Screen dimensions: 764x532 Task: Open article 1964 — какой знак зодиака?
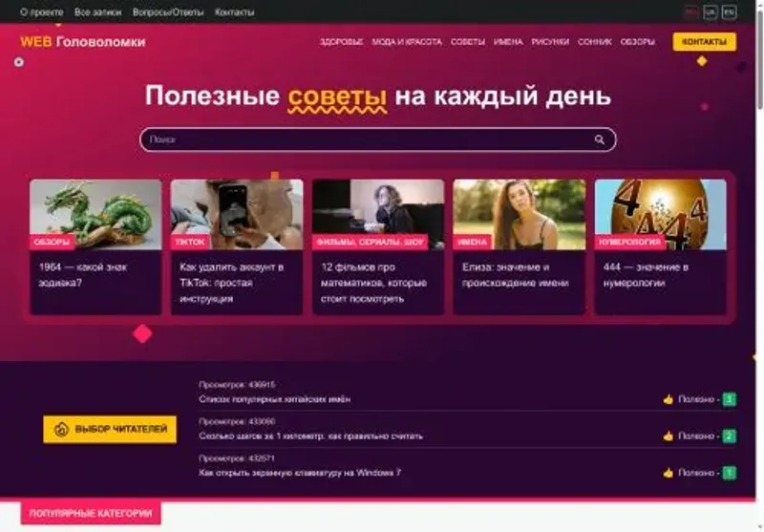[83, 275]
